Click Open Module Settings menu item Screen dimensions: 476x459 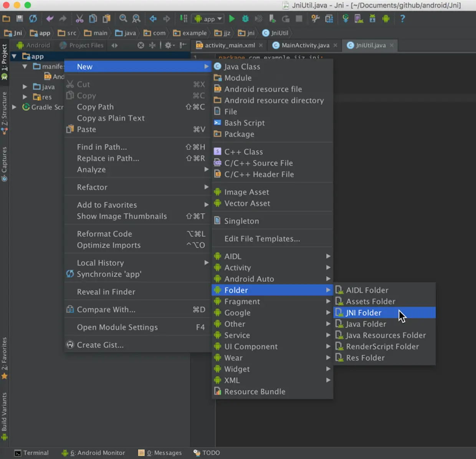coord(117,327)
